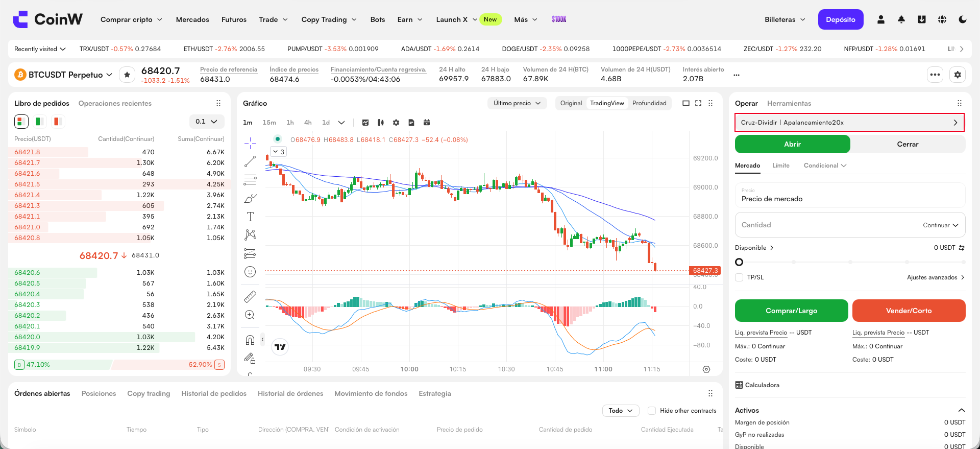
Task: Expand chart to fullscreen
Action: (x=698, y=103)
